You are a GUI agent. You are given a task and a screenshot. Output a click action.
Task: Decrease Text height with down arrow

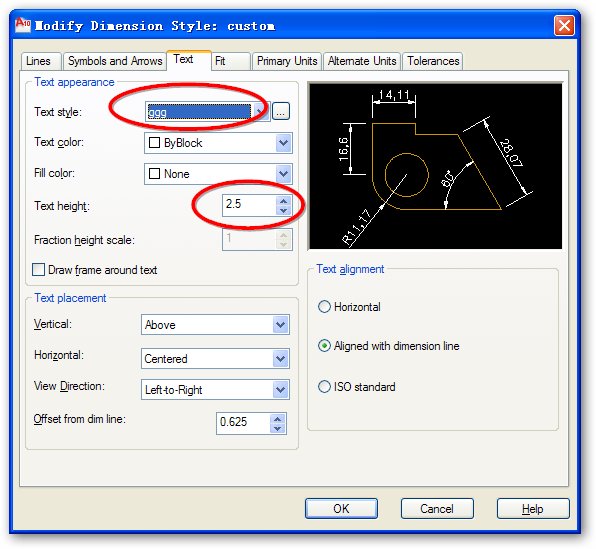click(x=284, y=211)
